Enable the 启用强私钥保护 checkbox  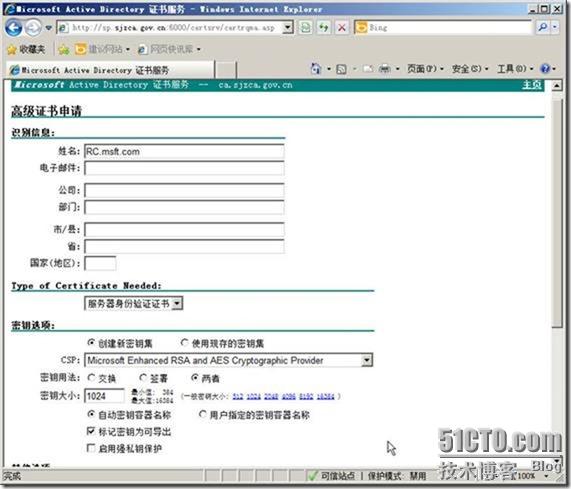point(91,448)
